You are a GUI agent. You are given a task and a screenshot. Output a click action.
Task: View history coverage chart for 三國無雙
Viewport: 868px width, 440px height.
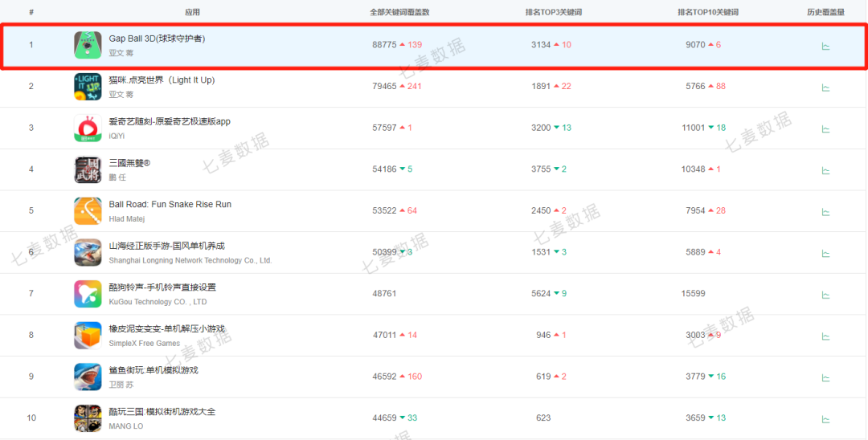(825, 170)
